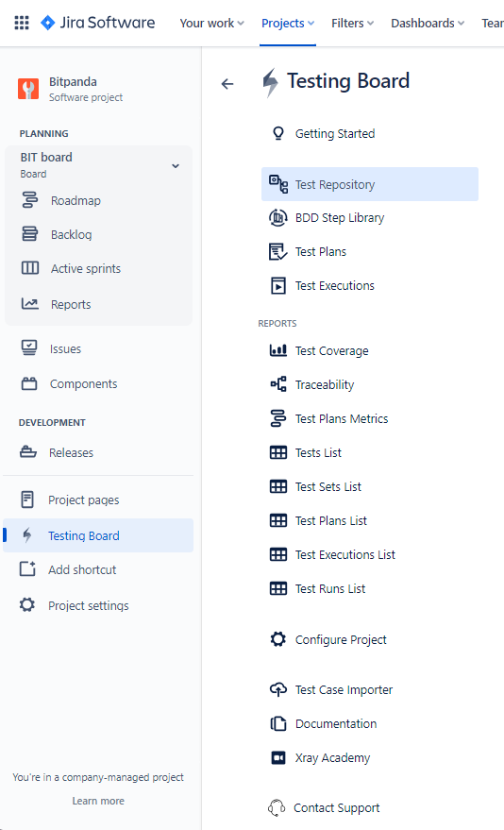
Task: Open the Traceability tree icon
Action: click(278, 384)
